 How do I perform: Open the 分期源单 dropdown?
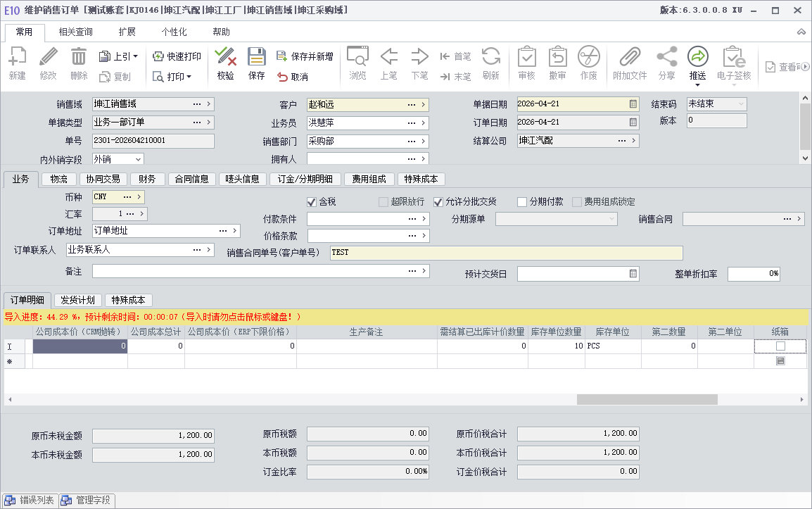click(x=611, y=219)
